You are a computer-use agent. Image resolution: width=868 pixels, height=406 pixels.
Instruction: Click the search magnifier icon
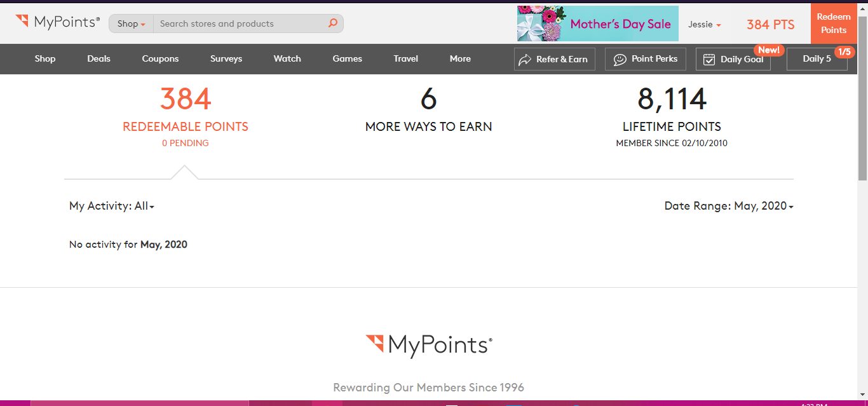(x=332, y=24)
